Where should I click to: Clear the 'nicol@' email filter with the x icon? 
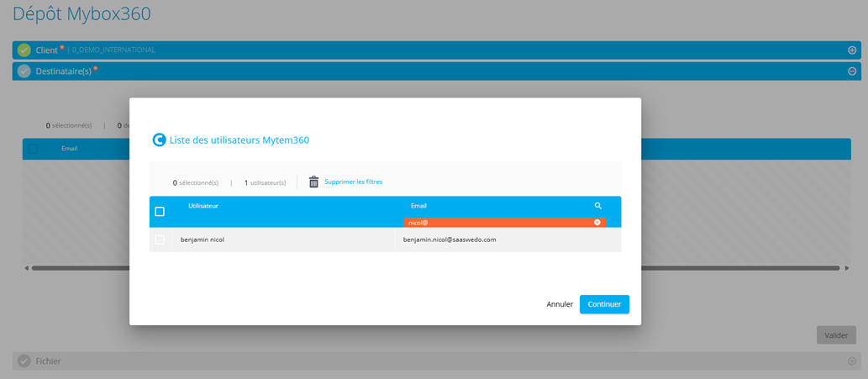[x=597, y=223]
